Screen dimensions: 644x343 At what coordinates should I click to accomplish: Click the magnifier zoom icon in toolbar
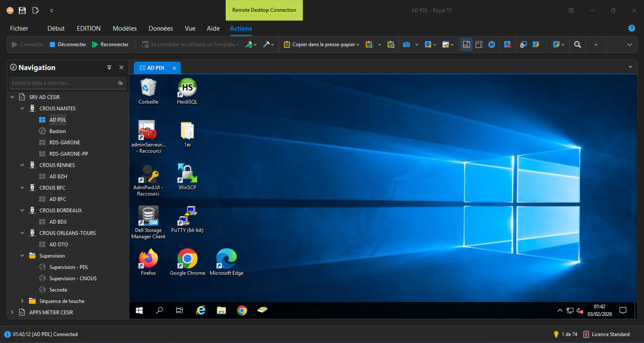577,45
